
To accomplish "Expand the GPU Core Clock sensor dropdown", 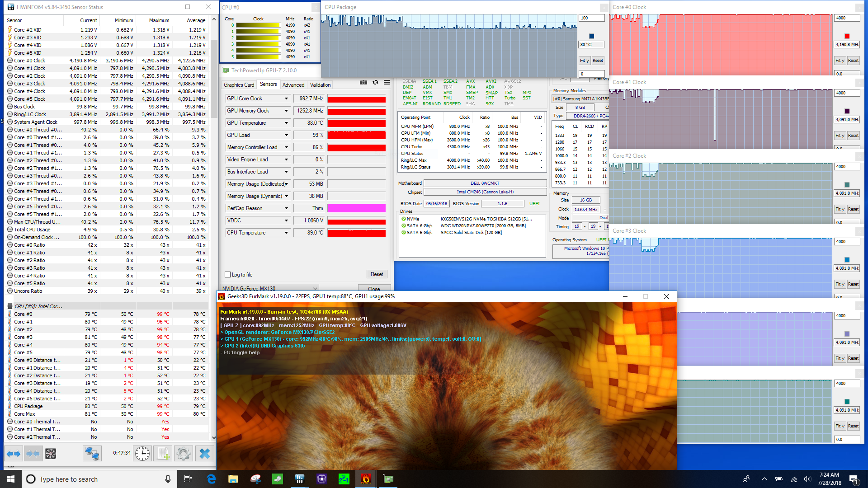I will click(x=286, y=99).
